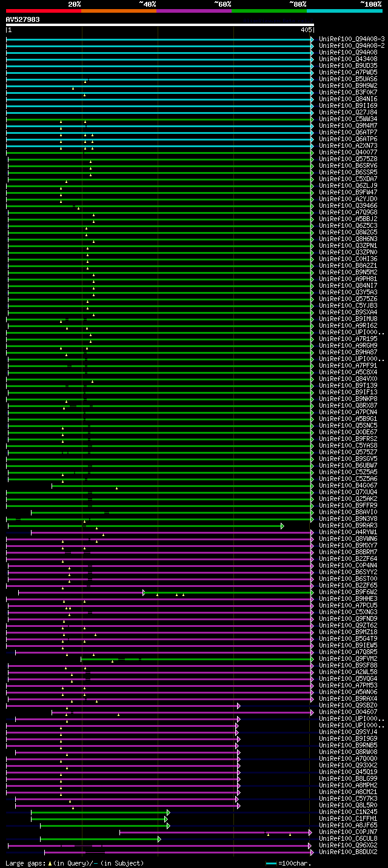Viewport: 388px width, 868px height.
Task: Select UniRef100_Q27J84 hit name
Action: click(348, 112)
